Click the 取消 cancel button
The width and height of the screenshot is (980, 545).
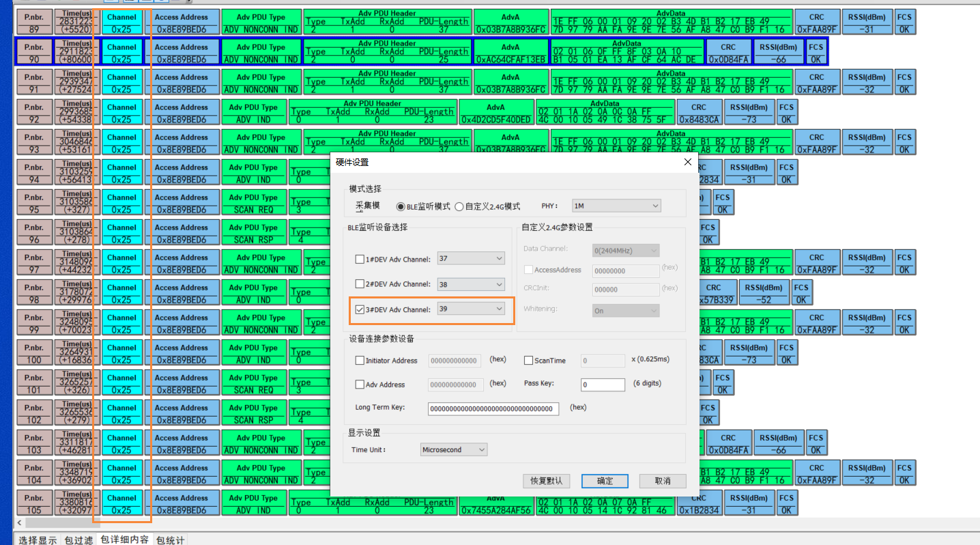click(x=663, y=481)
